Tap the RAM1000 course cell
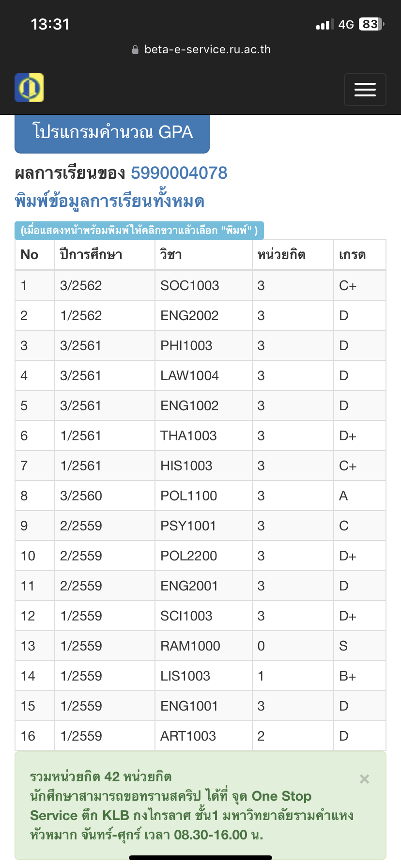Viewport: 401px width, 868px height. [203, 646]
